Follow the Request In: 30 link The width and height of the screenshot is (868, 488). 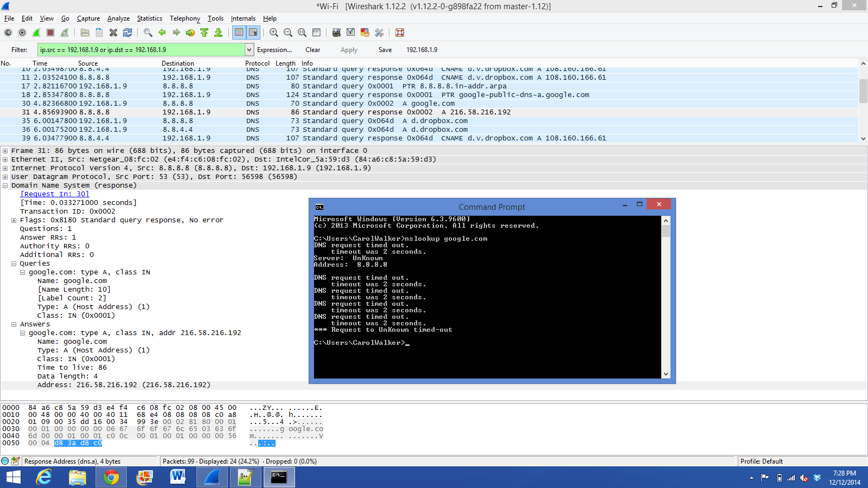tap(55, 194)
